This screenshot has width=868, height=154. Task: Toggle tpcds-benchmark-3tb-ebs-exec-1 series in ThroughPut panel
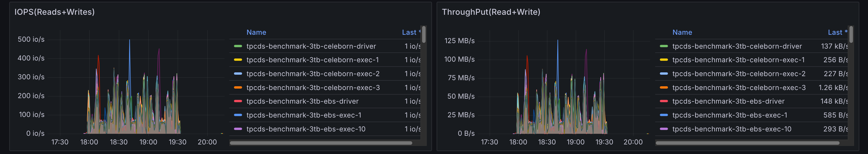(729, 115)
